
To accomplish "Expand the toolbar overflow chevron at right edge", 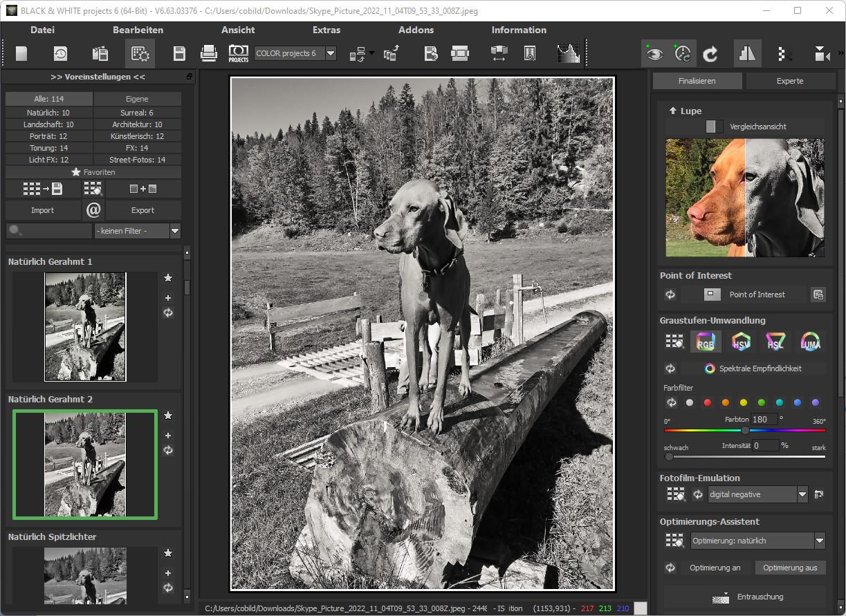I will [x=841, y=54].
